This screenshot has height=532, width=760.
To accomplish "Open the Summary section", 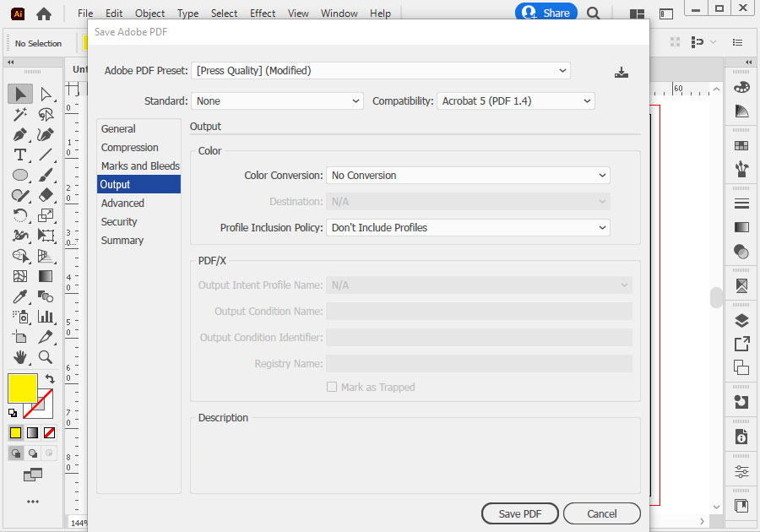I will [x=138, y=241].
